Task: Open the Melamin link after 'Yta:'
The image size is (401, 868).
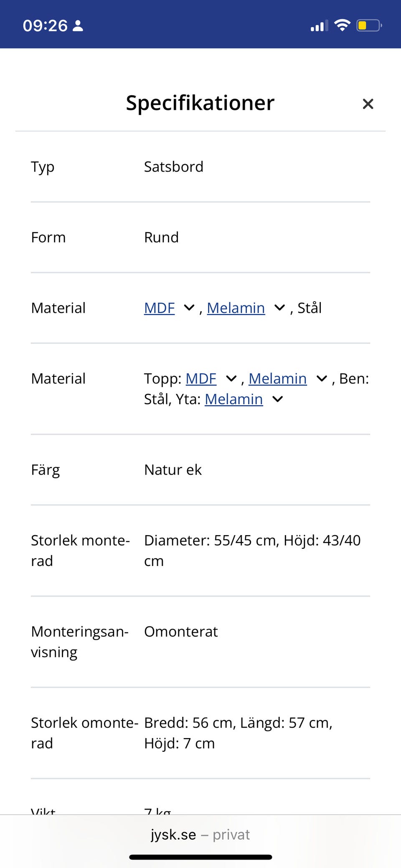Action: pyautogui.click(x=233, y=399)
